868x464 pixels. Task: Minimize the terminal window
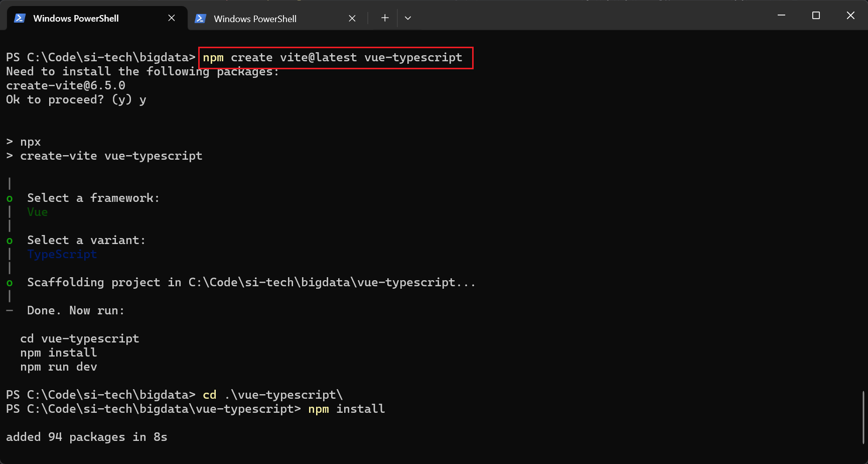[781, 16]
